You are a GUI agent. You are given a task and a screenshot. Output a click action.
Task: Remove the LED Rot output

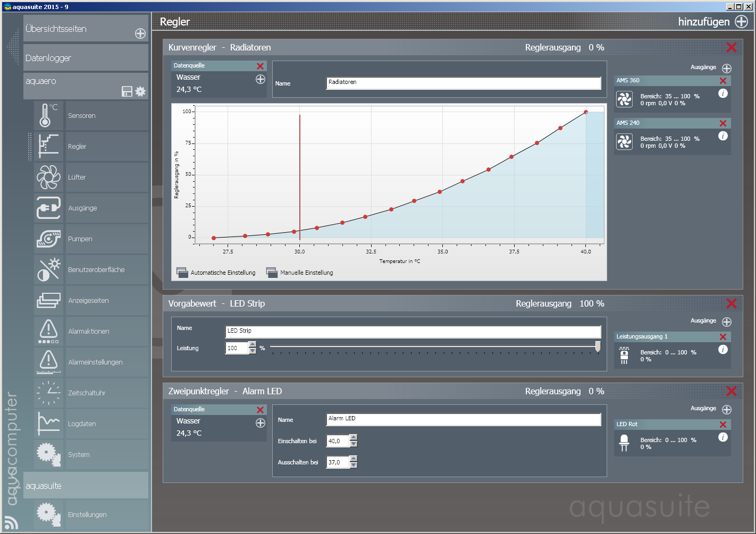723,425
